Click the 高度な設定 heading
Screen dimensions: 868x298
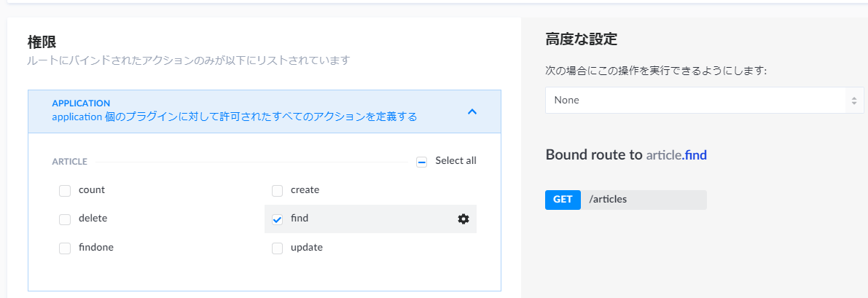(x=582, y=39)
